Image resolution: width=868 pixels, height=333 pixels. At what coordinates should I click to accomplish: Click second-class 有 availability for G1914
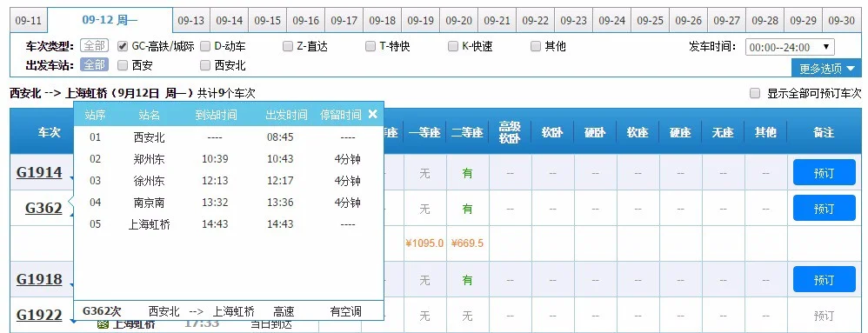(x=468, y=173)
